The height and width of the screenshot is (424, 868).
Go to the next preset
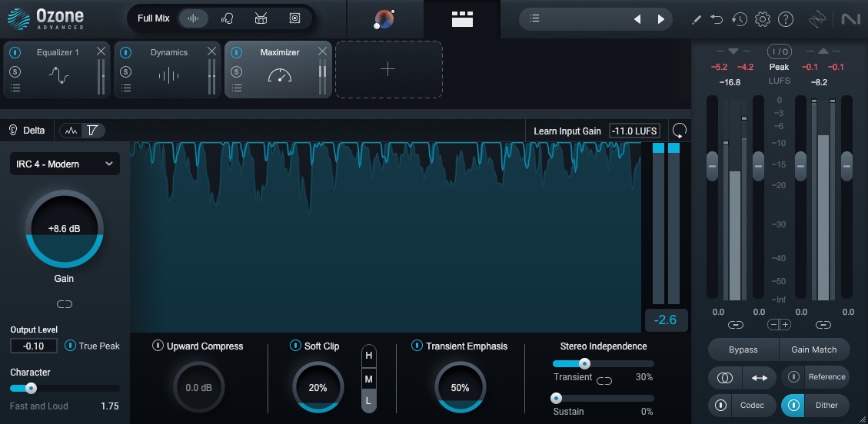click(x=660, y=19)
